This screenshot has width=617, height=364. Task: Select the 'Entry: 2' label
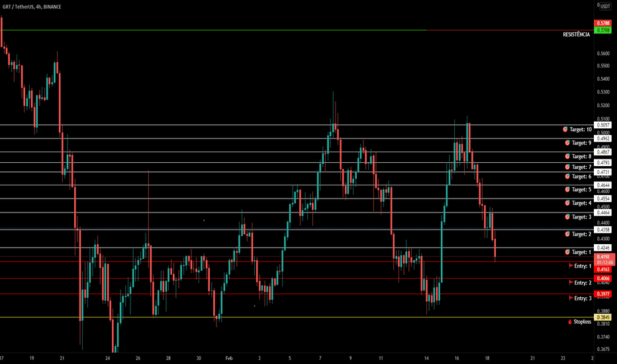pyautogui.click(x=583, y=283)
